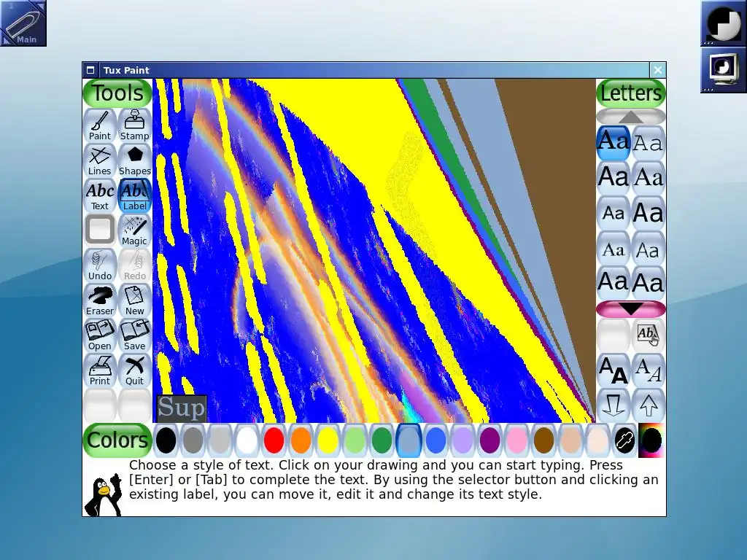Pick the brown color
Image resolution: width=747 pixels, height=560 pixels.
543,440
